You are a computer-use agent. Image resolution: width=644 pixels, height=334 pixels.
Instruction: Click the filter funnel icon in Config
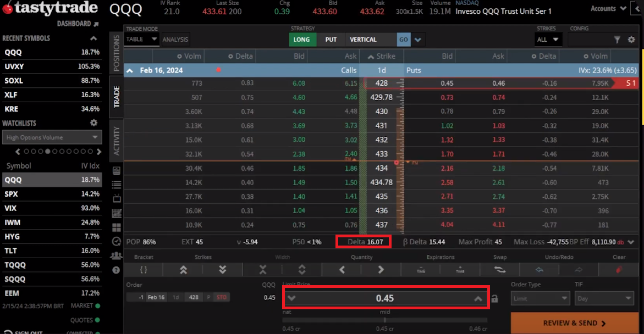coord(617,40)
